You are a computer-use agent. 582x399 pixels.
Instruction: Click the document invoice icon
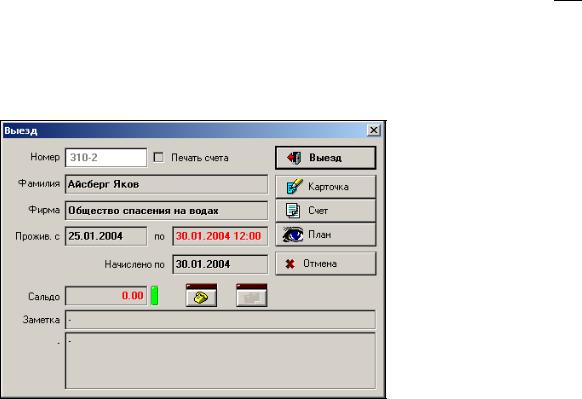click(x=293, y=210)
